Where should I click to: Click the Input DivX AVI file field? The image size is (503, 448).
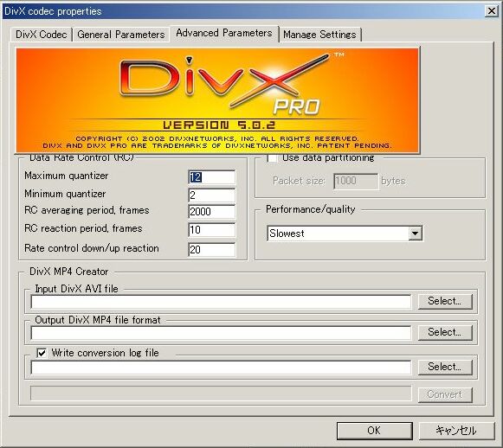[x=221, y=302]
